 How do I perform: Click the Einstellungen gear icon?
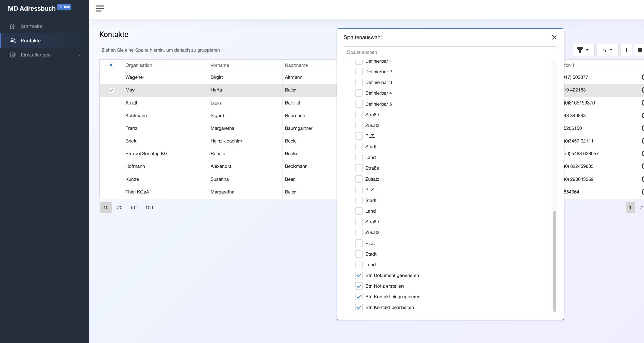13,55
